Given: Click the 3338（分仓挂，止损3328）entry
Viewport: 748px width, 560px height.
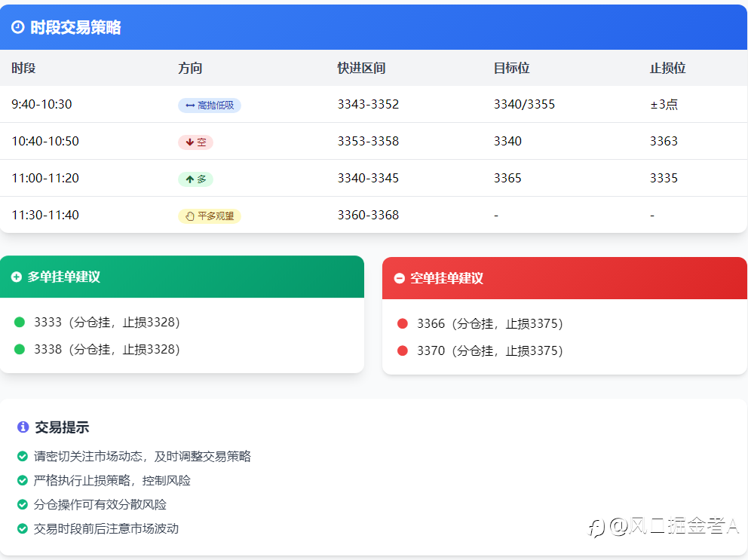Looking at the screenshot, I should pyautogui.click(x=107, y=350).
